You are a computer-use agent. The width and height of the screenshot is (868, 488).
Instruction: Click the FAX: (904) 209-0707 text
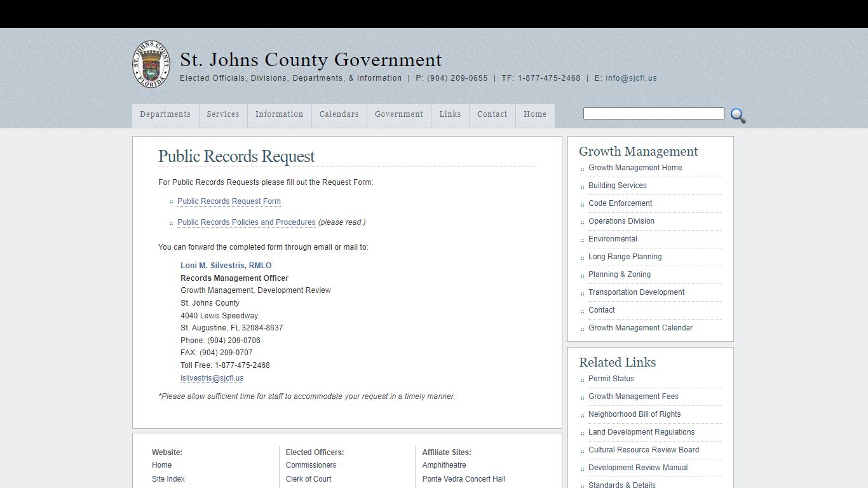coord(217,353)
